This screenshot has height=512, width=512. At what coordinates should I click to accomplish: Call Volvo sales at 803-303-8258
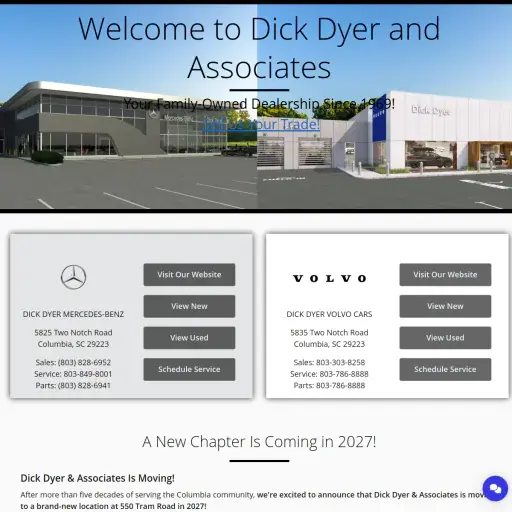(x=329, y=362)
